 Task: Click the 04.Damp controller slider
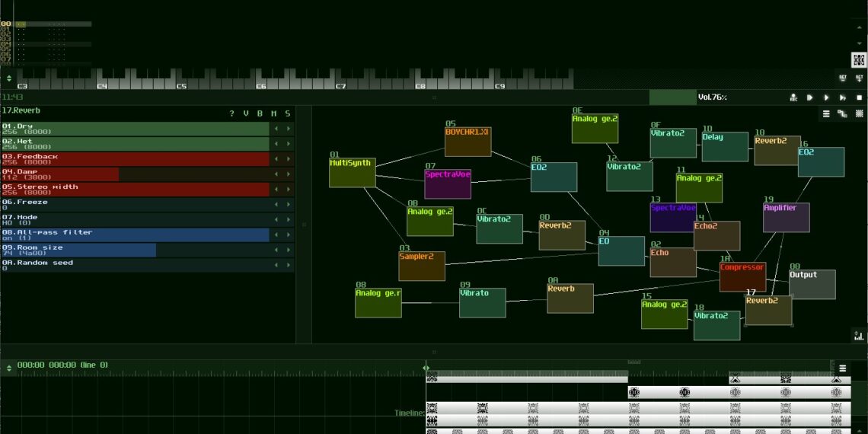coord(136,174)
